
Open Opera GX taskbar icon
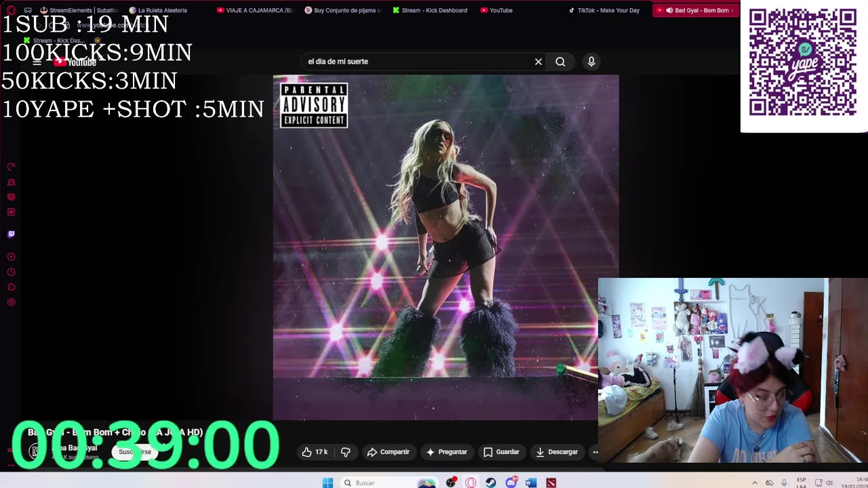tap(471, 483)
